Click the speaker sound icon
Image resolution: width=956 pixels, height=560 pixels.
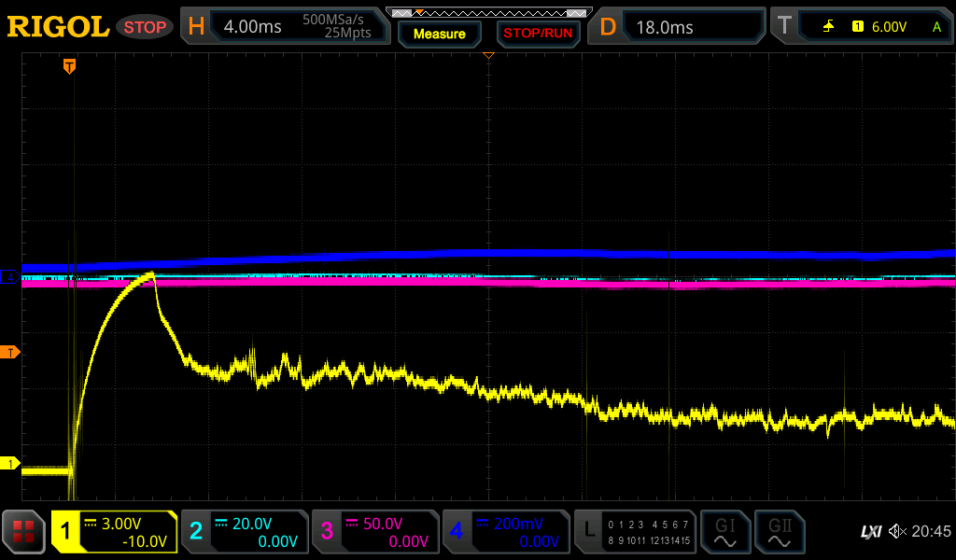pyautogui.click(x=896, y=532)
